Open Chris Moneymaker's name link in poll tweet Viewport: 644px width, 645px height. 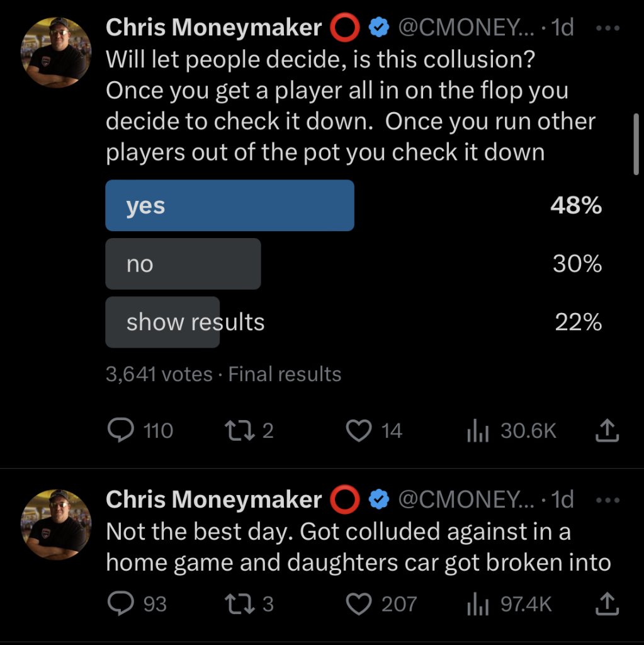pyautogui.click(x=214, y=28)
